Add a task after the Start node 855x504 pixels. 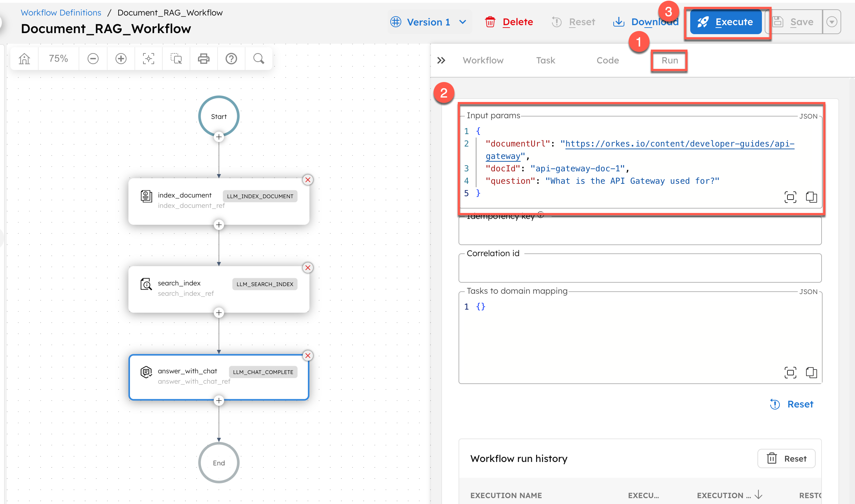[219, 137]
